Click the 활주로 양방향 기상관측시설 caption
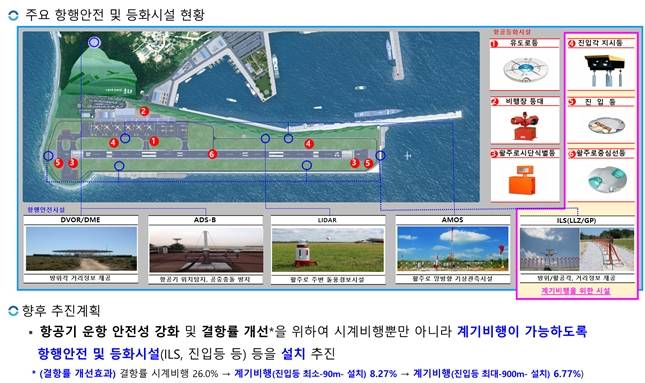645x383 pixels. coord(452,279)
